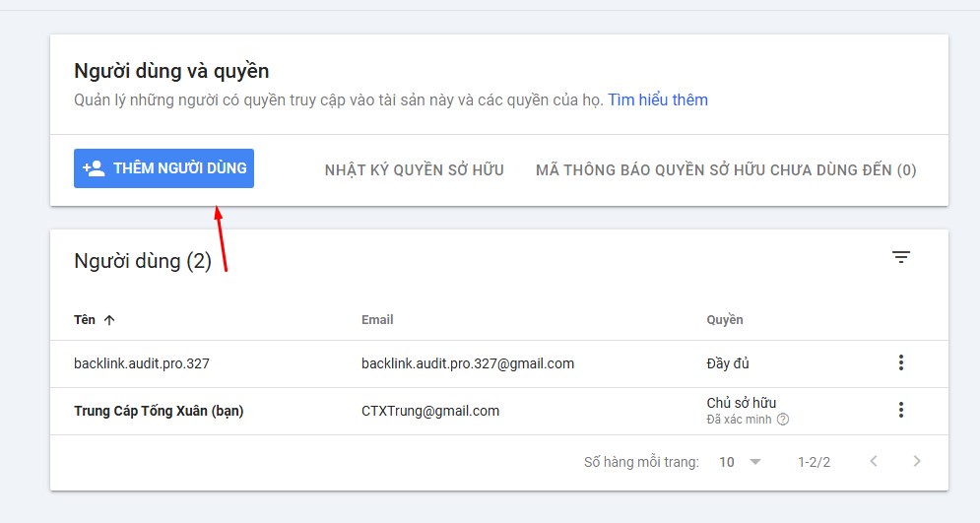
Task: Click the Quyền column header
Action: click(x=724, y=320)
